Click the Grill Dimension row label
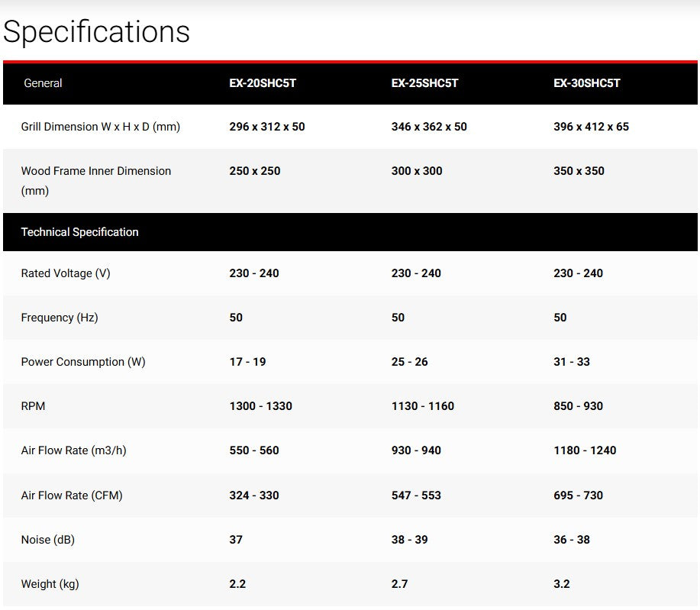The width and height of the screenshot is (700, 610). click(101, 127)
